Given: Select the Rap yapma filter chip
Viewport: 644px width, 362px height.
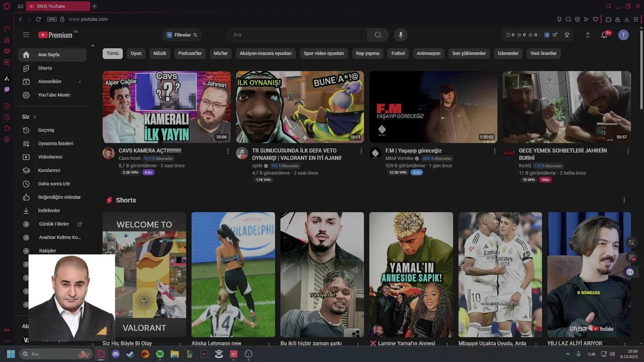Looking at the screenshot, I should coord(368,53).
